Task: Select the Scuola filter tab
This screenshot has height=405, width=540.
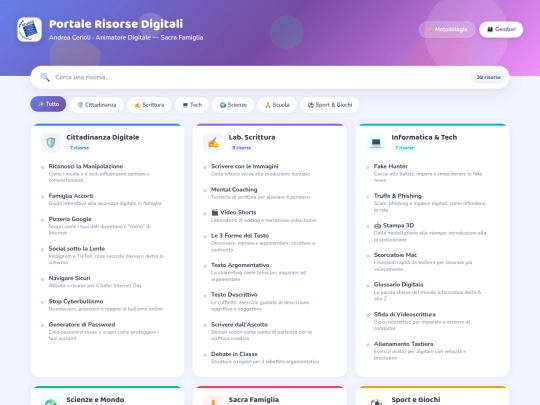Action: click(277, 105)
